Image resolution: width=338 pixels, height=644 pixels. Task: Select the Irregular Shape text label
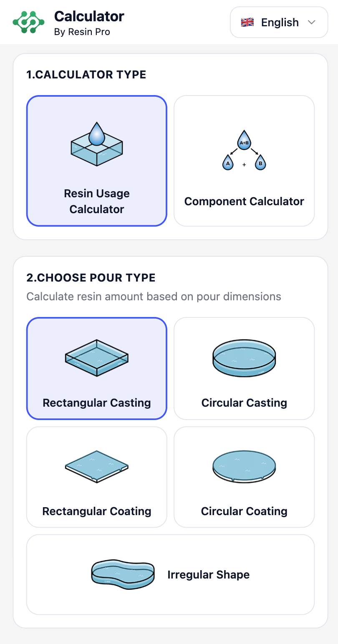pos(208,575)
